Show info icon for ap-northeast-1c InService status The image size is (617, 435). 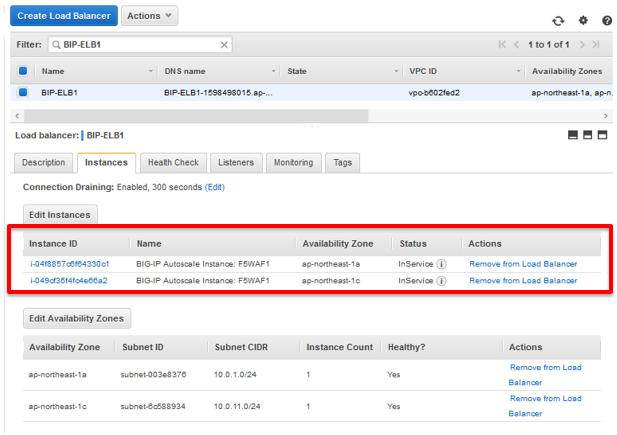(442, 281)
